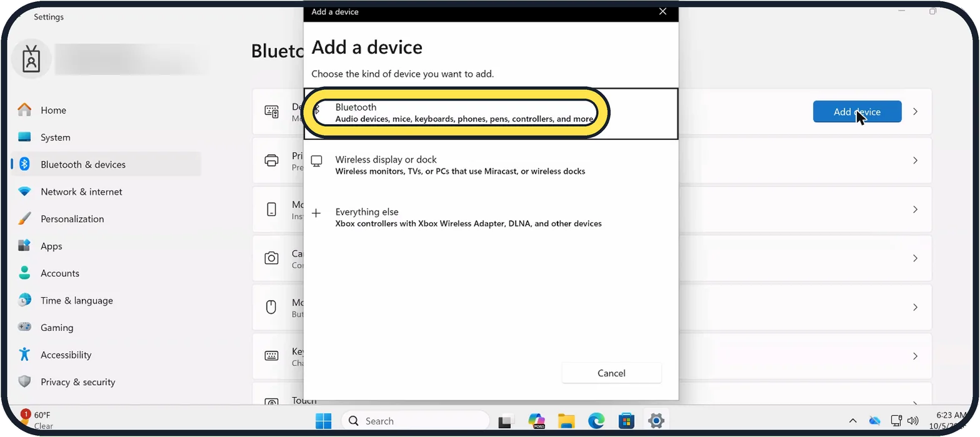
Task: Click the volume speaker tray icon
Action: (912, 421)
